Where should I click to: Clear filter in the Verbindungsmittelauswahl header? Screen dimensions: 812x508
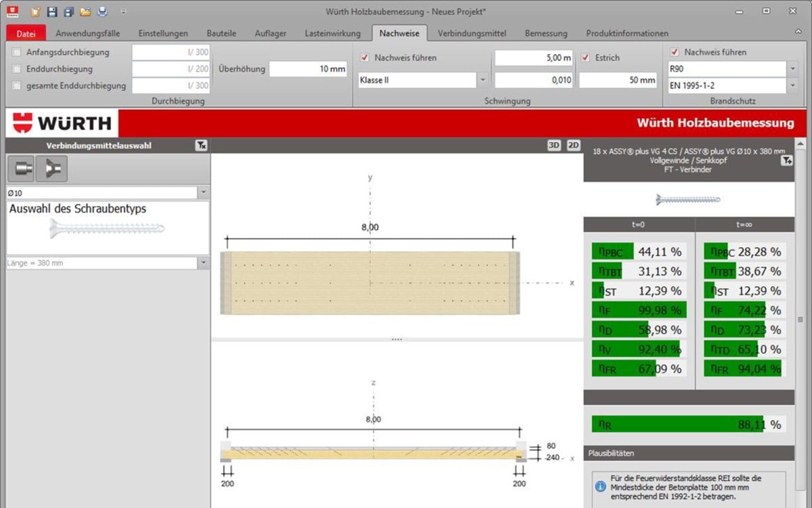click(x=201, y=145)
